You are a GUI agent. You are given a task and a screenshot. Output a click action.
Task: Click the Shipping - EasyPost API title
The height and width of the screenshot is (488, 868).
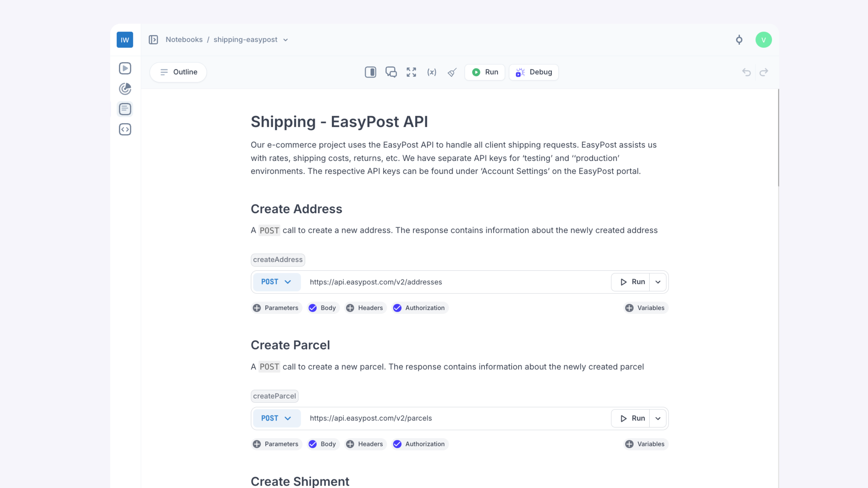(339, 122)
